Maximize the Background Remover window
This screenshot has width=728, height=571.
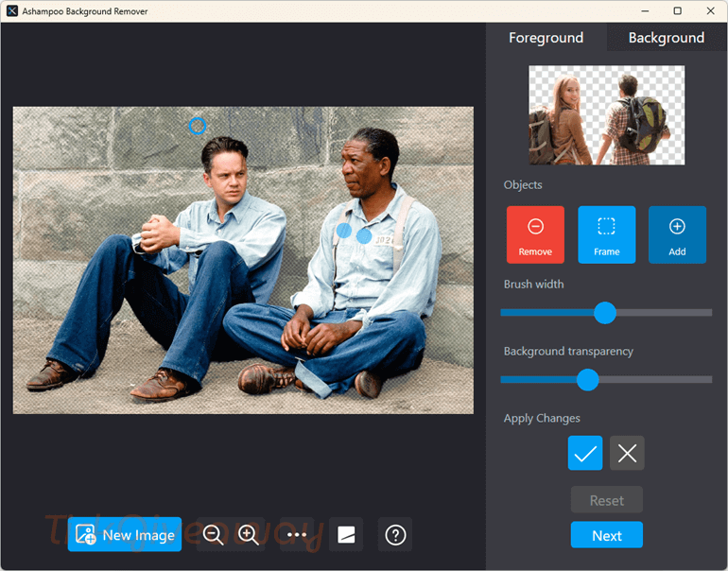click(677, 10)
